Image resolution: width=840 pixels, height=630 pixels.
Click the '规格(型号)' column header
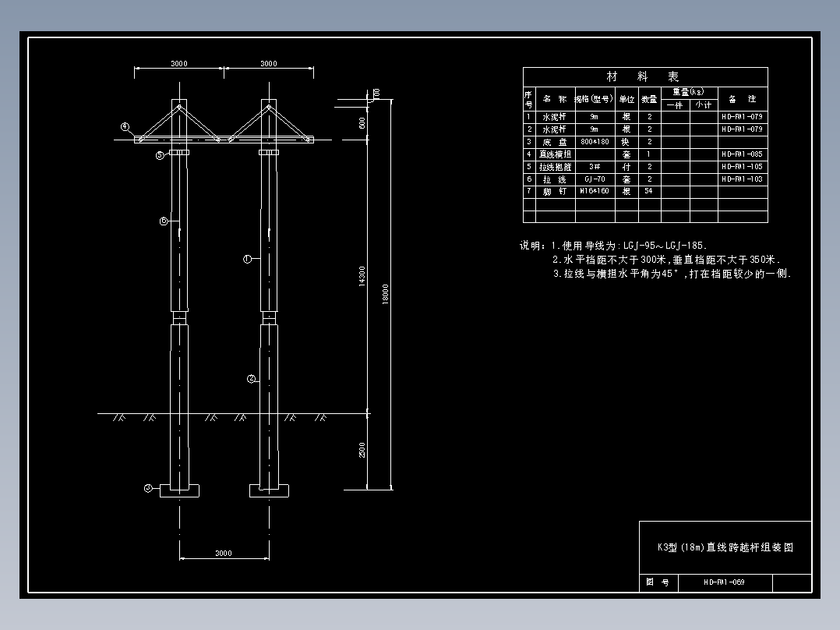pyautogui.click(x=594, y=99)
